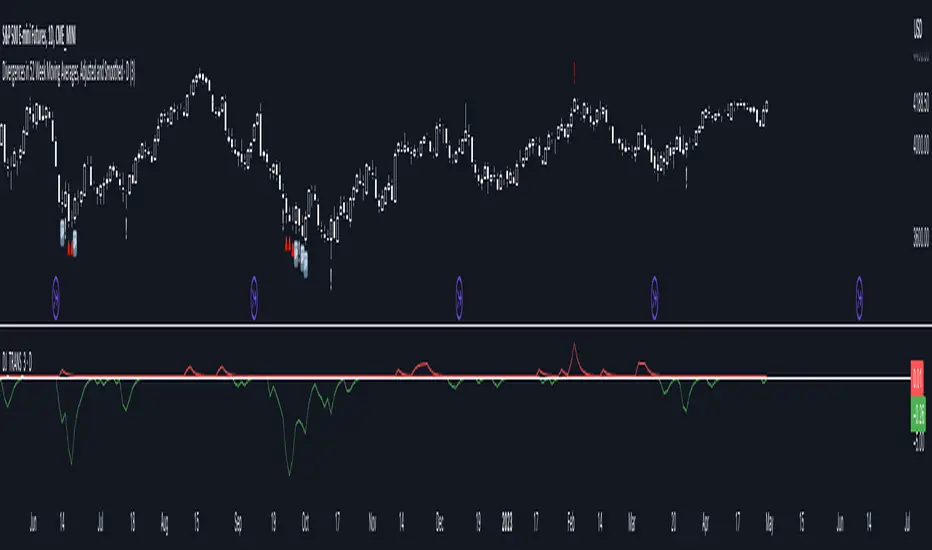Click the blue-white circle marker cluster near October
This screenshot has width=932, height=550.
pyautogui.click(x=301, y=258)
